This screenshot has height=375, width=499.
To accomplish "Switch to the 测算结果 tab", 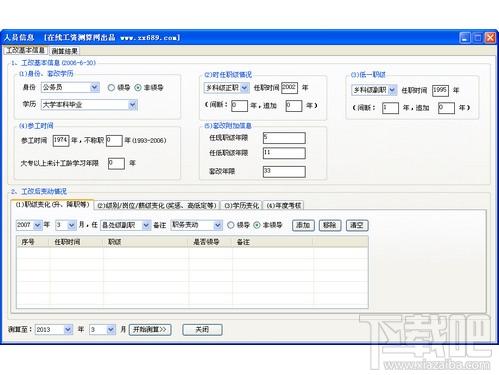I will pyautogui.click(x=65, y=51).
